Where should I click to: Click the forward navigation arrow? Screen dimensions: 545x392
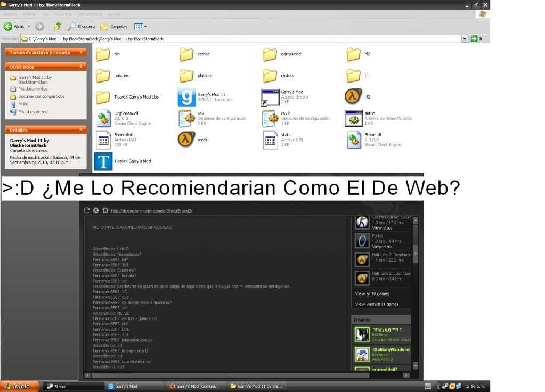point(39,27)
